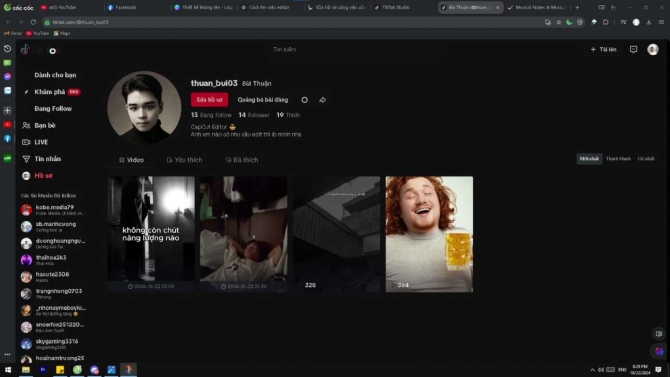
Task: Click Quảng bá bài đăng button
Action: tap(263, 100)
